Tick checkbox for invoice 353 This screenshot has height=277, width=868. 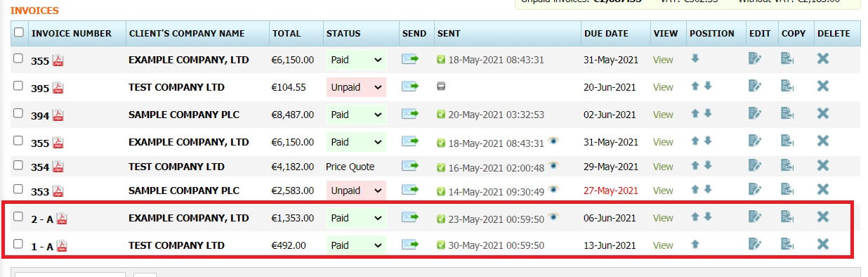click(x=19, y=189)
